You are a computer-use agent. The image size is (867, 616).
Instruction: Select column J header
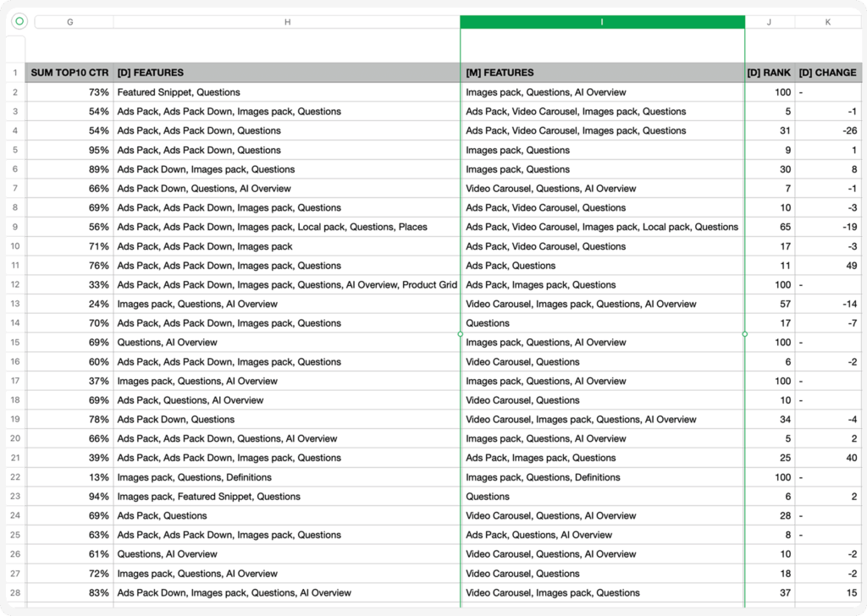tap(769, 22)
